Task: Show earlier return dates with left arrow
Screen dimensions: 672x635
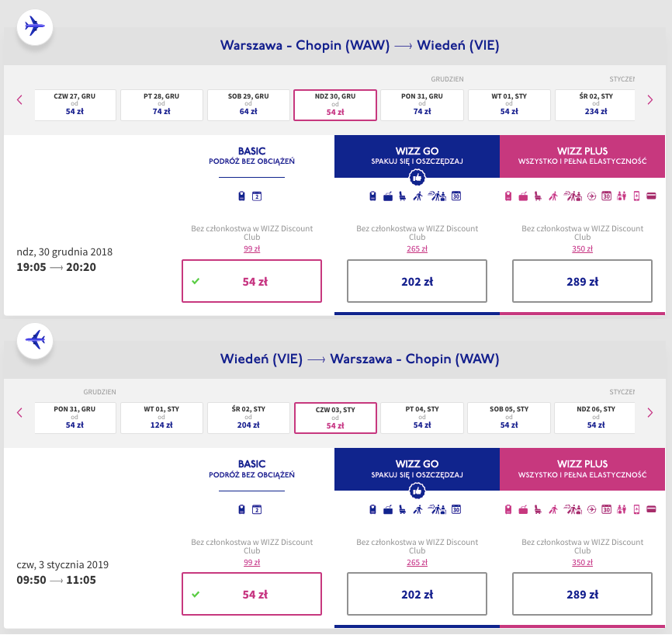Action: pos(19,413)
